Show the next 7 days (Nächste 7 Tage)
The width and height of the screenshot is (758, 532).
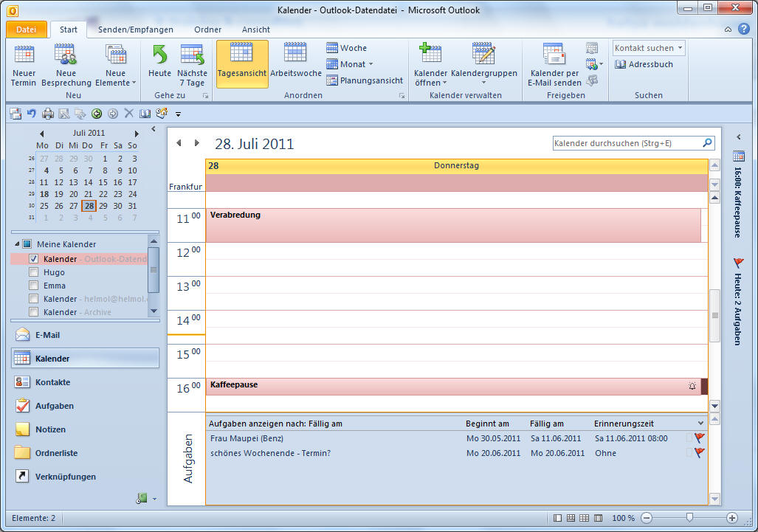click(x=192, y=65)
